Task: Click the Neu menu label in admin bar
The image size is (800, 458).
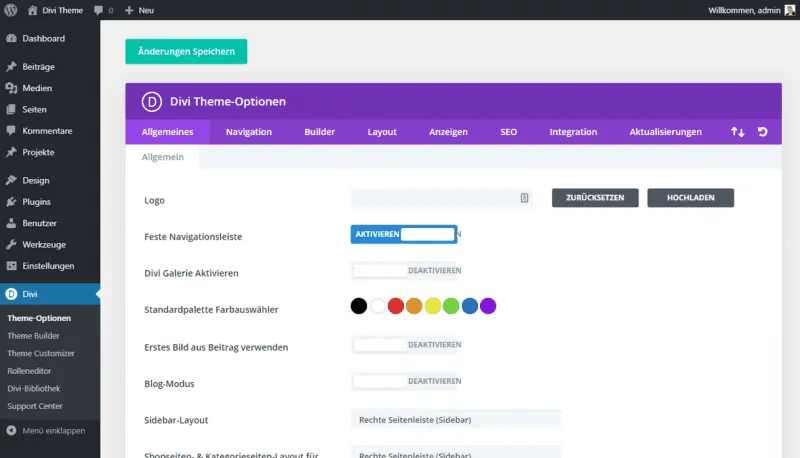Action: coord(146,10)
